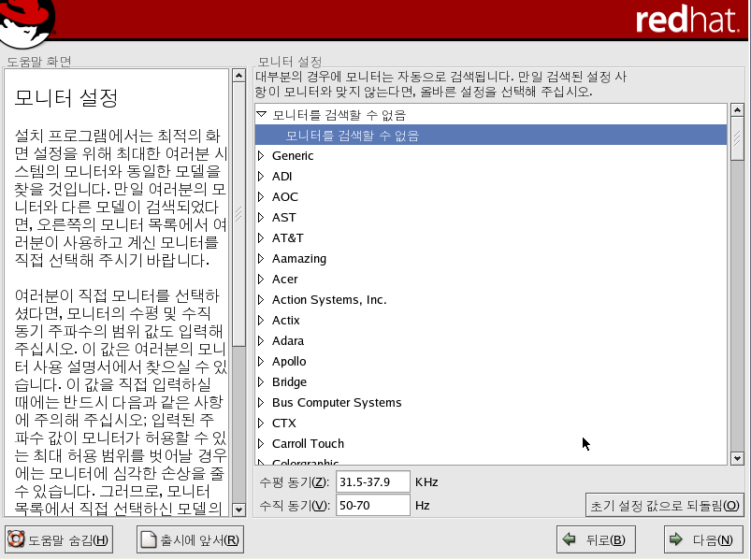The width and height of the screenshot is (751, 560).
Task: Click the vertical sync (수직 동기) field
Action: (372, 505)
